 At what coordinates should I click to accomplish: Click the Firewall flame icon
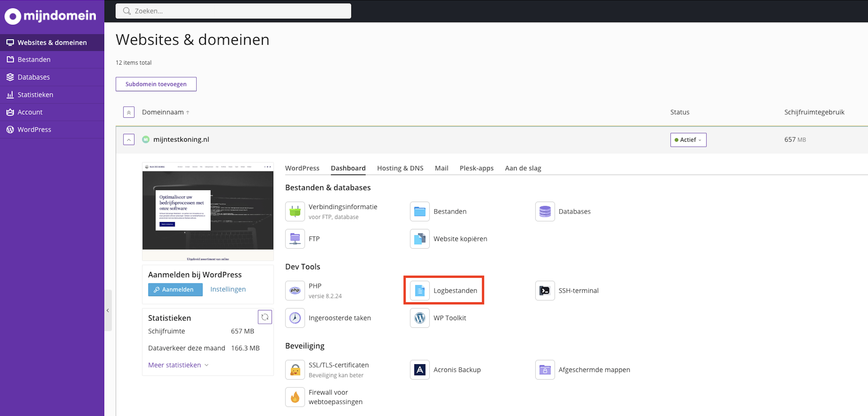click(295, 397)
